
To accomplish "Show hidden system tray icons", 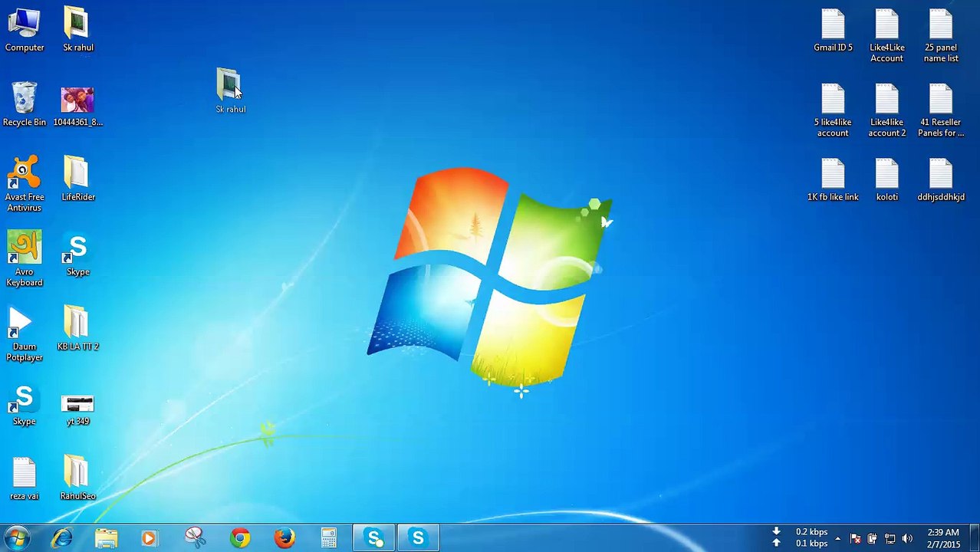I will (x=837, y=538).
